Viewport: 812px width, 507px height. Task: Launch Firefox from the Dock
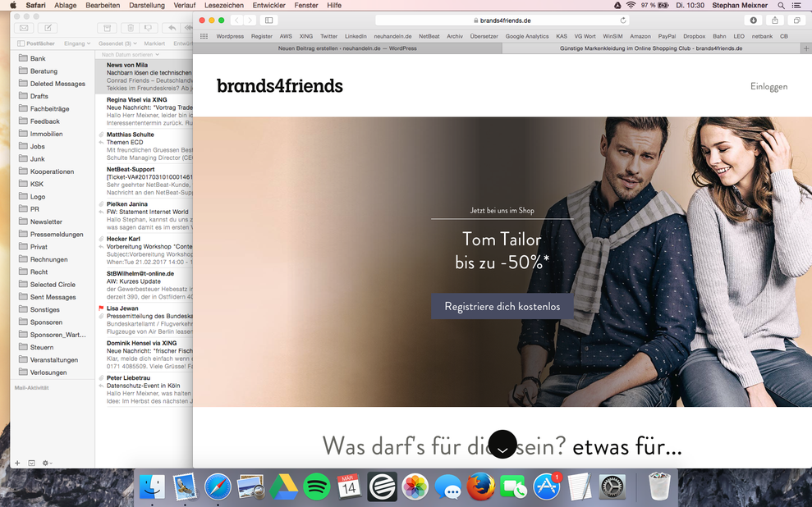tap(480, 486)
